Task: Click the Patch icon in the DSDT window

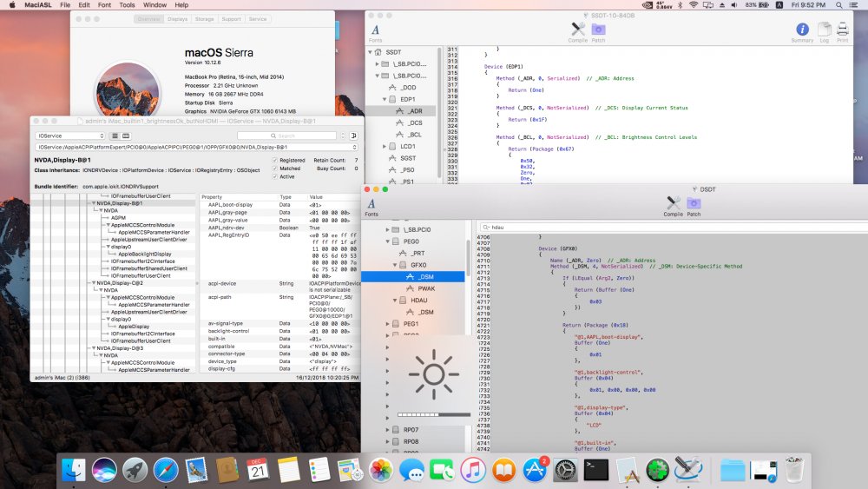Action: (694, 202)
